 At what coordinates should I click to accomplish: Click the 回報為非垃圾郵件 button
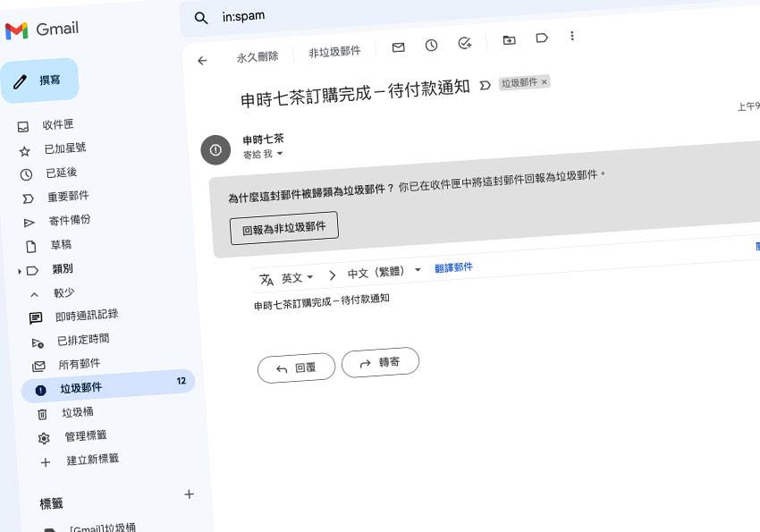tap(283, 228)
